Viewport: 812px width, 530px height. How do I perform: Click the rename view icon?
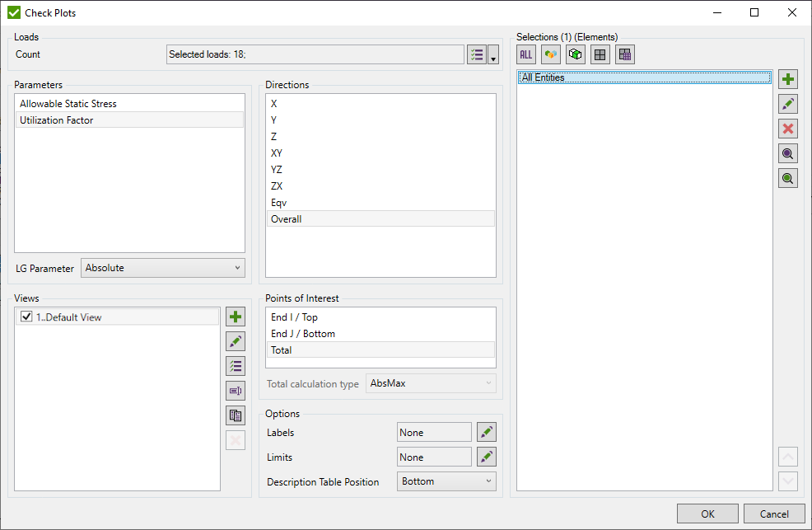236,390
